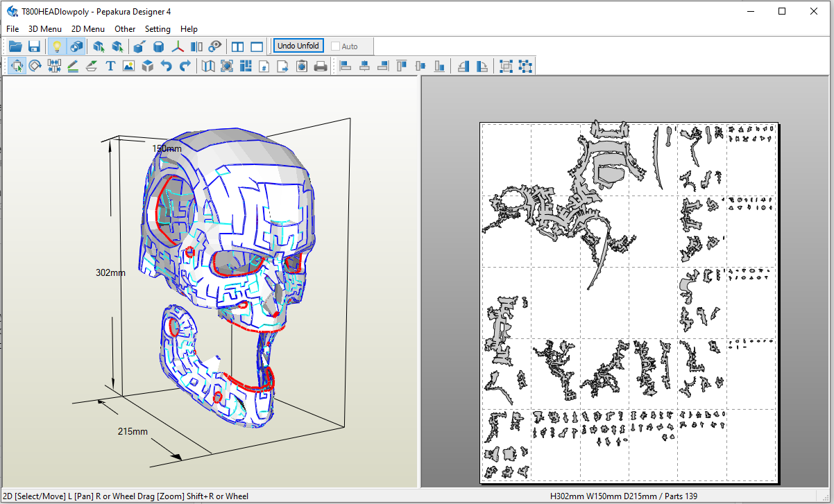Open the Help menu
The image size is (834, 504).
coord(189,29)
